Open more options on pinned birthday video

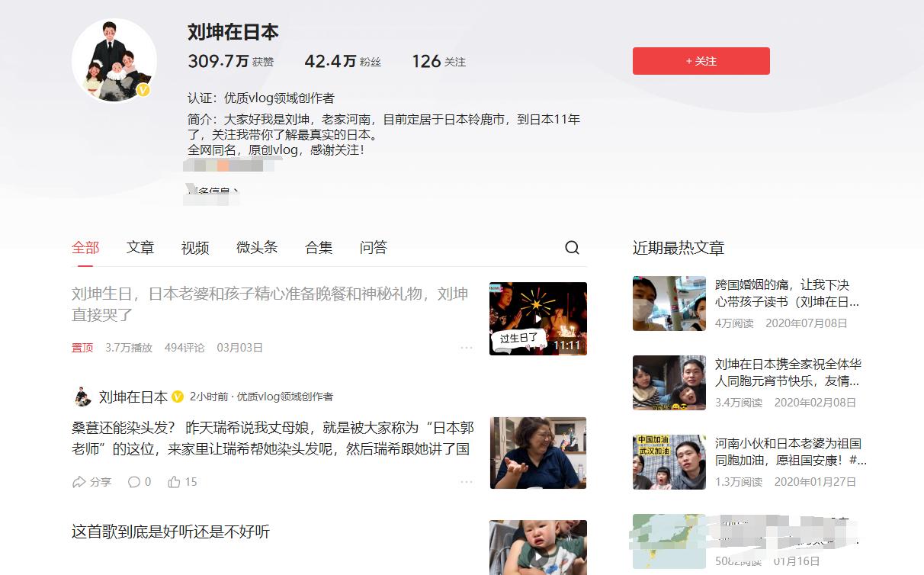467,348
